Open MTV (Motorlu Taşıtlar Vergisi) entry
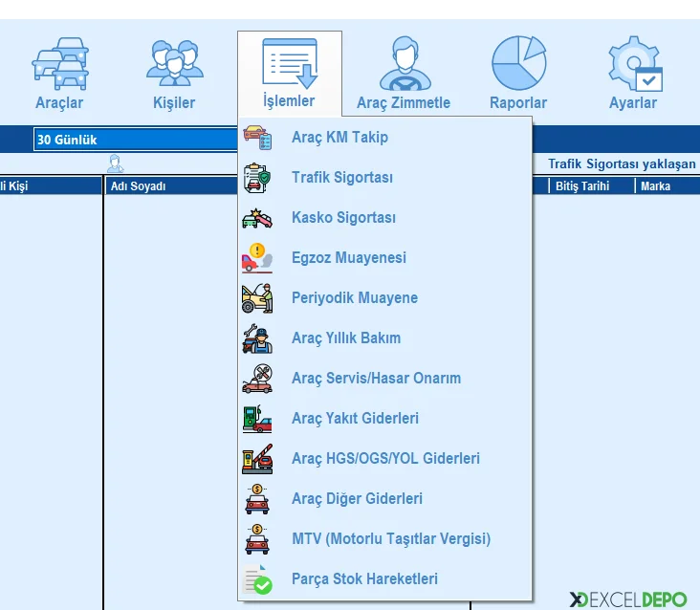Image resolution: width=700 pixels, height=610 pixels. [390, 539]
